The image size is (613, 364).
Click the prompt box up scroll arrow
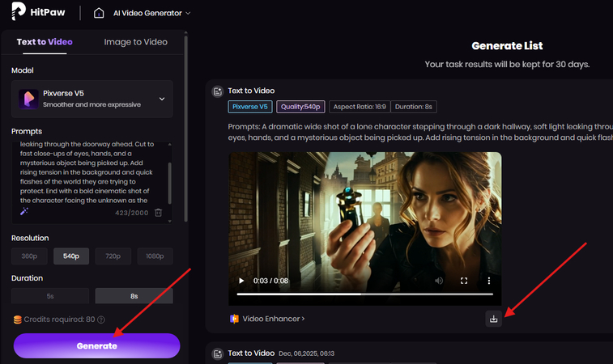(170, 144)
